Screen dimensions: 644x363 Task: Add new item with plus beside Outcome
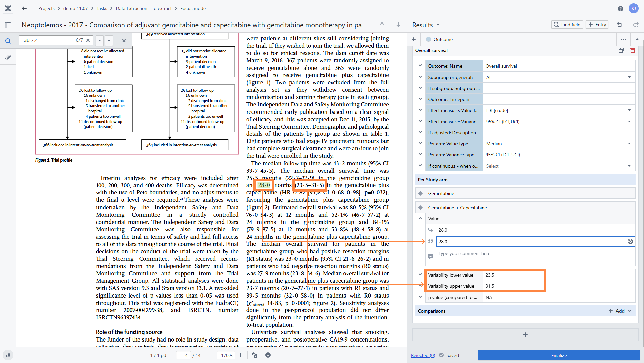click(414, 39)
